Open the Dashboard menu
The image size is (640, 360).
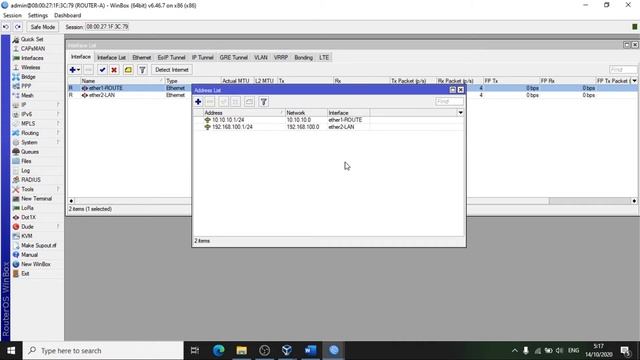coord(67,16)
